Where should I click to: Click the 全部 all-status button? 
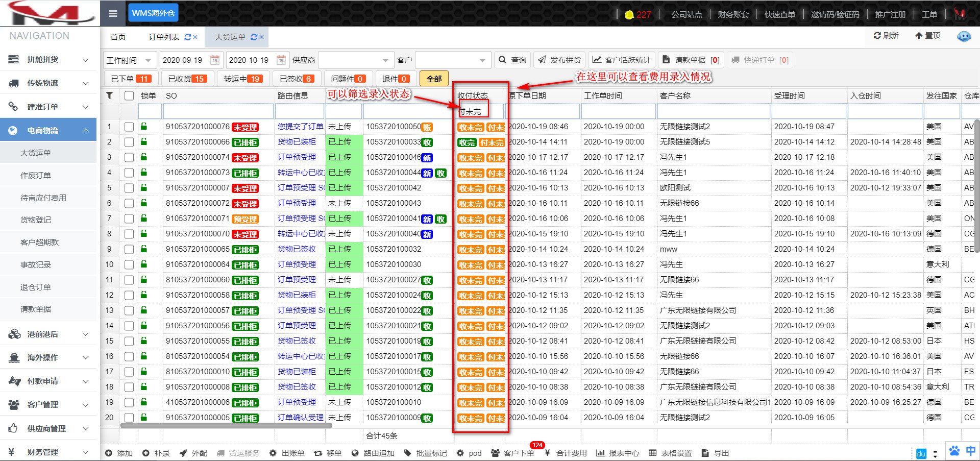click(x=434, y=79)
